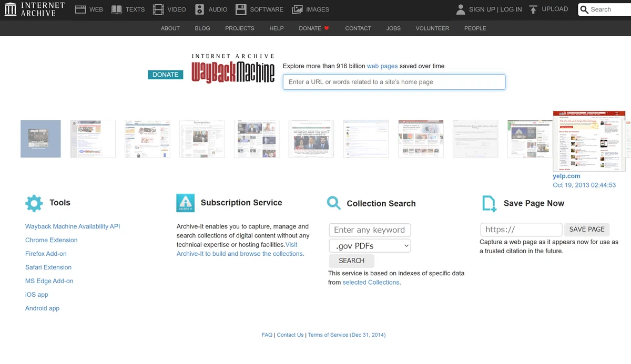This screenshot has width=631, height=364.
Task: Open the Software floppy disk icon
Action: point(241,9)
